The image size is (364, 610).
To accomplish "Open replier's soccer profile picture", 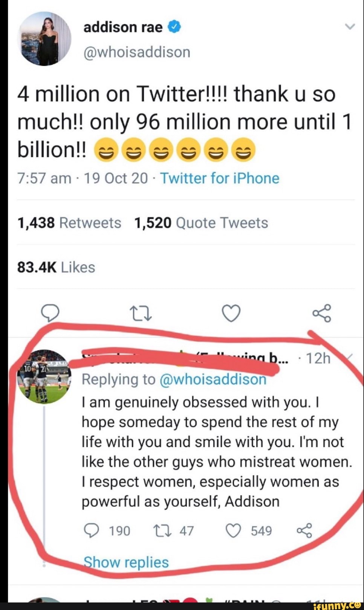I will (x=44, y=377).
